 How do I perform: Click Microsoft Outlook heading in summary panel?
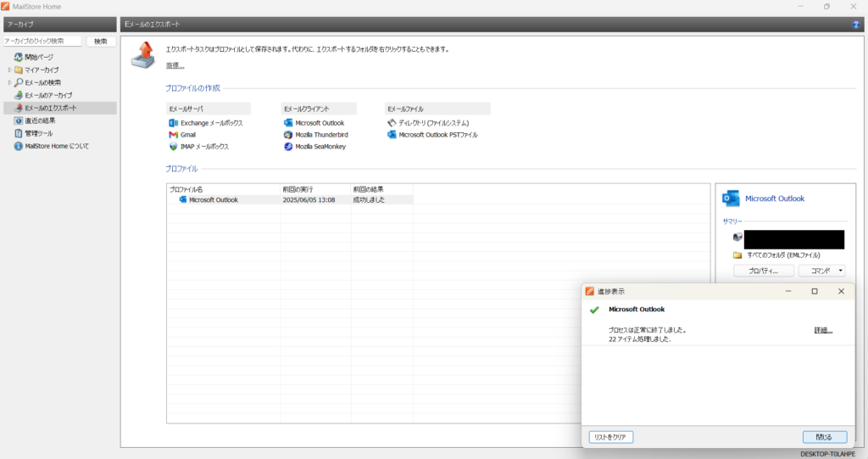(x=775, y=199)
